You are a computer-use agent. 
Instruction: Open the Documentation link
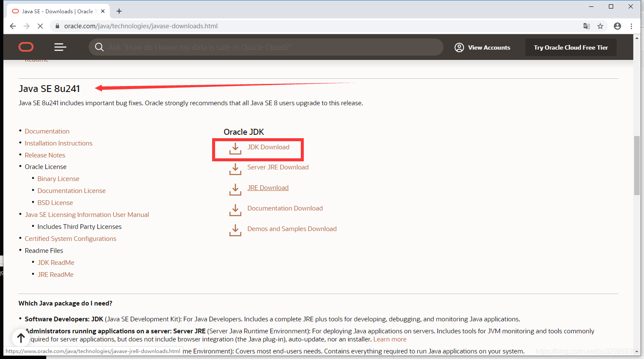click(x=47, y=131)
